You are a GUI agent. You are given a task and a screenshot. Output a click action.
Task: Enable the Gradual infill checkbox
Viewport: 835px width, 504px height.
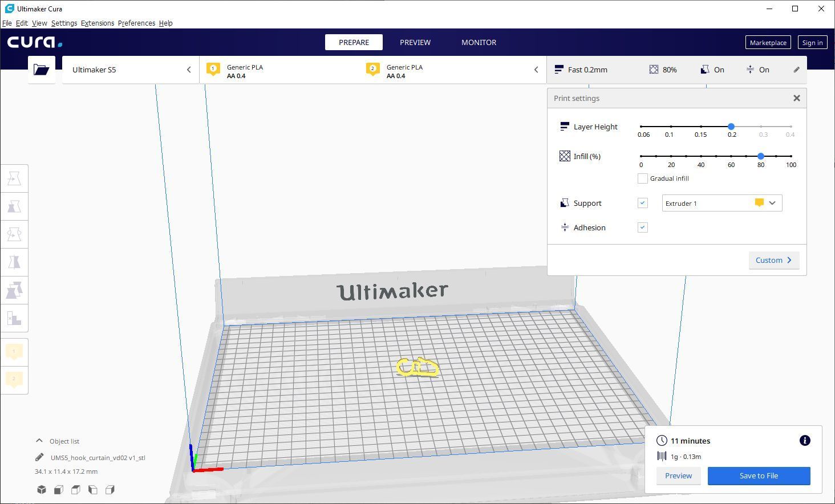(643, 178)
